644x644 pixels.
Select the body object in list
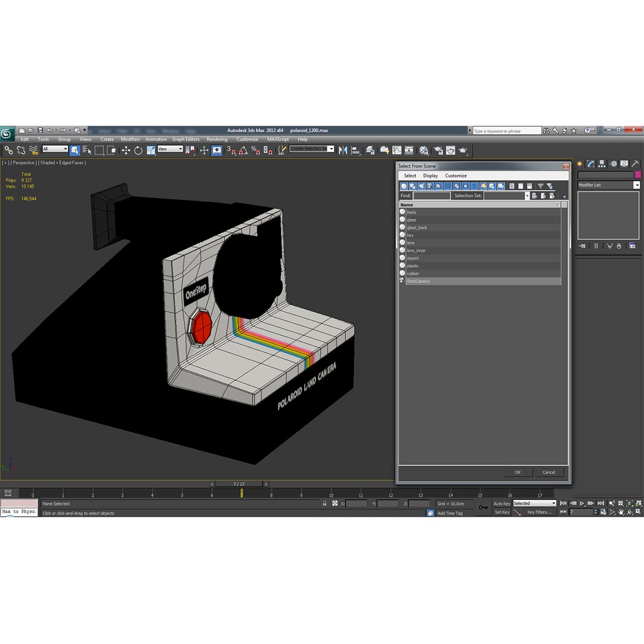(x=479, y=212)
